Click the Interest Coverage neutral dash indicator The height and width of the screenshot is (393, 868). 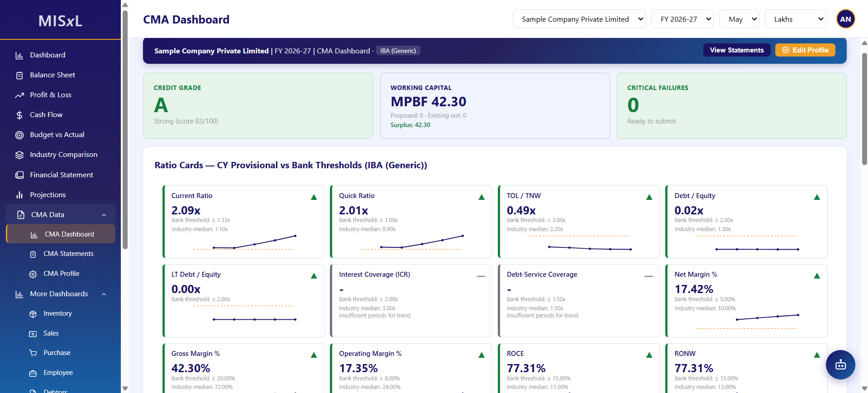481,276
